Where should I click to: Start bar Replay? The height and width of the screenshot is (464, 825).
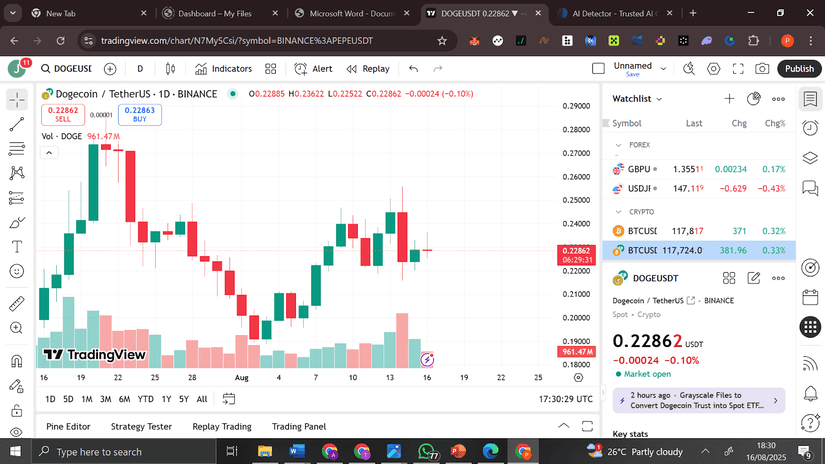pos(368,69)
